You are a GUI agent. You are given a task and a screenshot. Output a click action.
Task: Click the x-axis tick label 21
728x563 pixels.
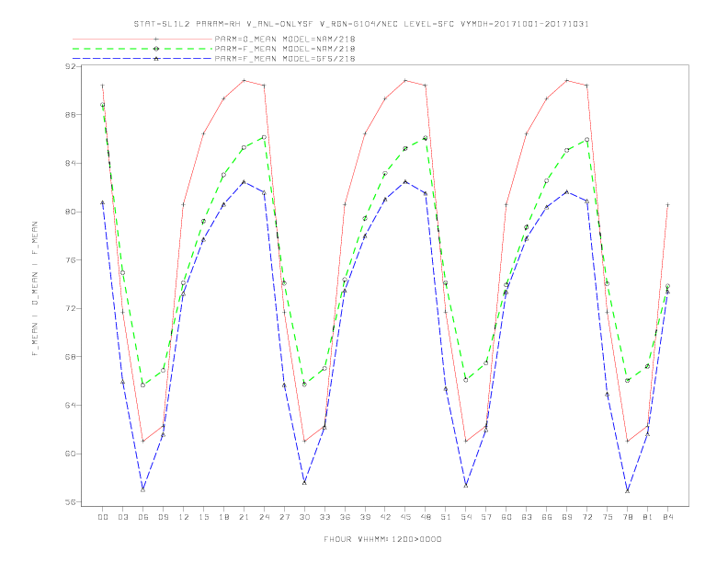[244, 517]
